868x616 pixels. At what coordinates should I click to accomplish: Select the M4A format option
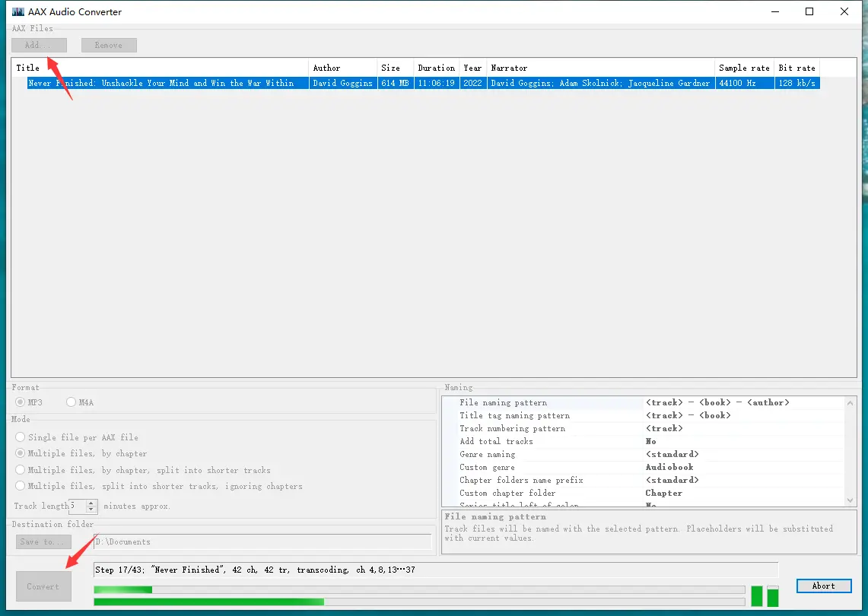69,402
